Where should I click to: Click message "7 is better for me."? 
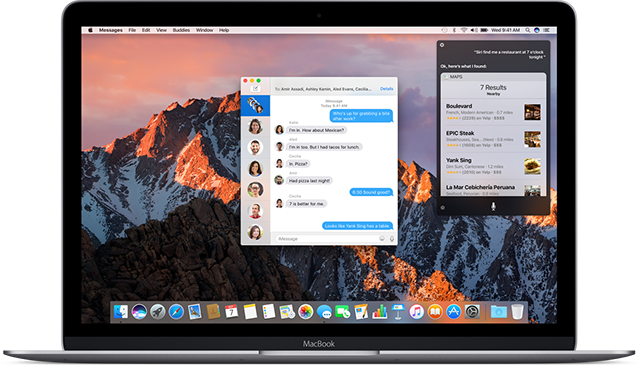click(x=307, y=204)
